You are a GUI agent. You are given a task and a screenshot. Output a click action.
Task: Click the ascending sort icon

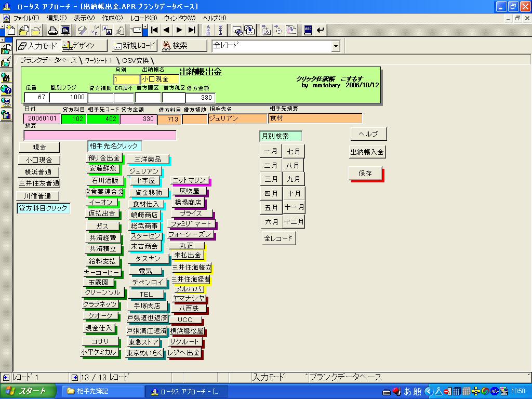pyautogui.click(x=208, y=30)
